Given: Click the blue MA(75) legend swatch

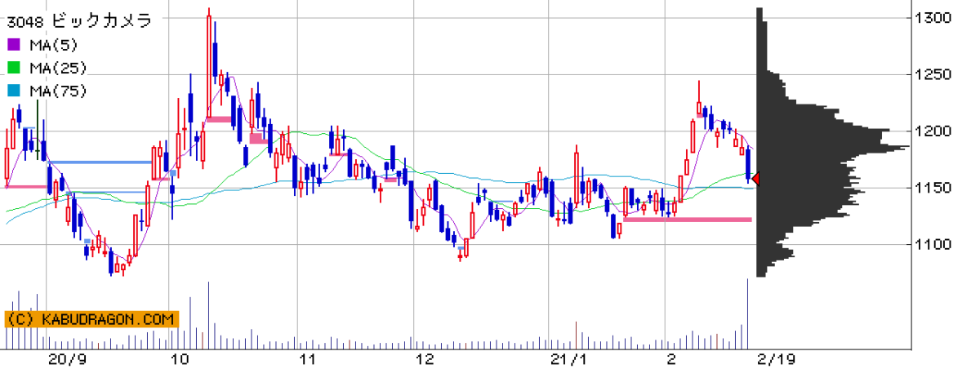Looking at the screenshot, I should click(13, 90).
